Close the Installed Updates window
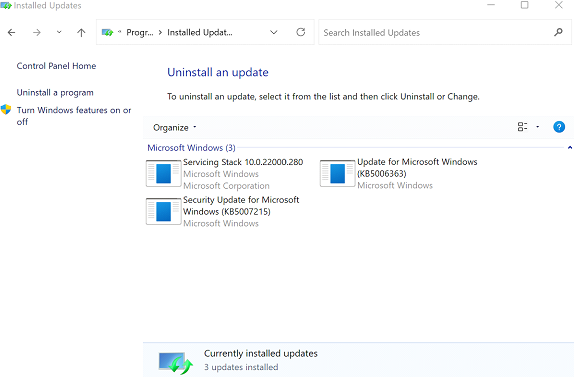575x377 pixels. pyautogui.click(x=558, y=5)
